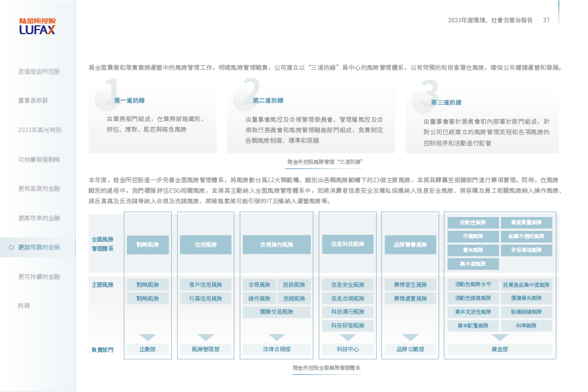Click the 流動性風險 box at top right
The image size is (588, 392).
coord(473,223)
